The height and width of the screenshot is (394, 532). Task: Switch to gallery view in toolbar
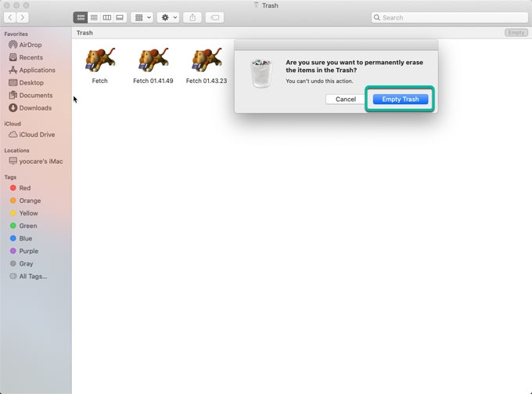120,17
